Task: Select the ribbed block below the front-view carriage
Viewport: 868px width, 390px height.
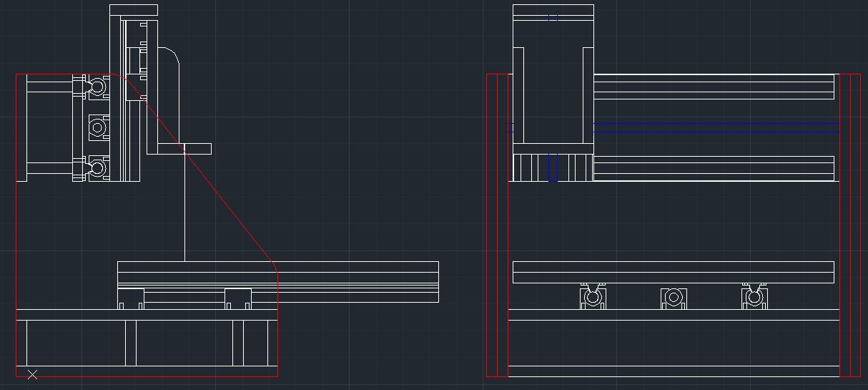Action: coord(553,167)
